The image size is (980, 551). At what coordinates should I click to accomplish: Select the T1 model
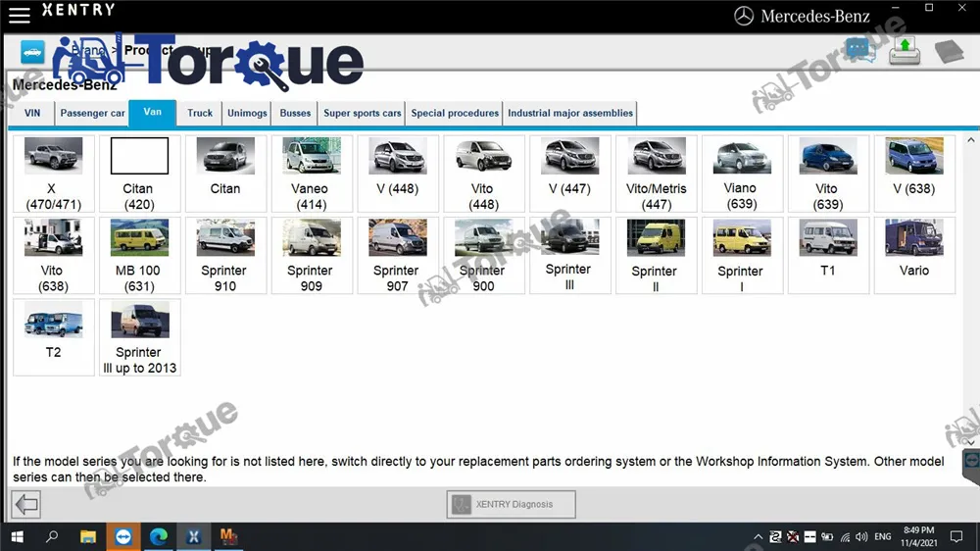coord(828,255)
